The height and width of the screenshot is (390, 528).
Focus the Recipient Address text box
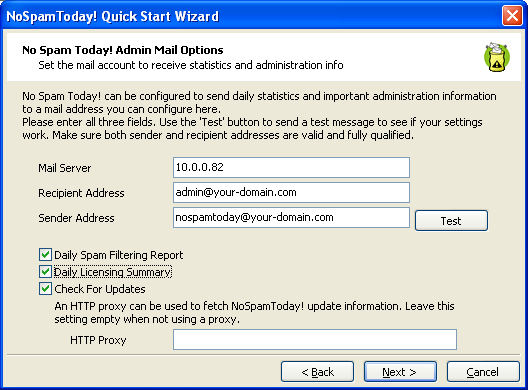pyautogui.click(x=291, y=192)
